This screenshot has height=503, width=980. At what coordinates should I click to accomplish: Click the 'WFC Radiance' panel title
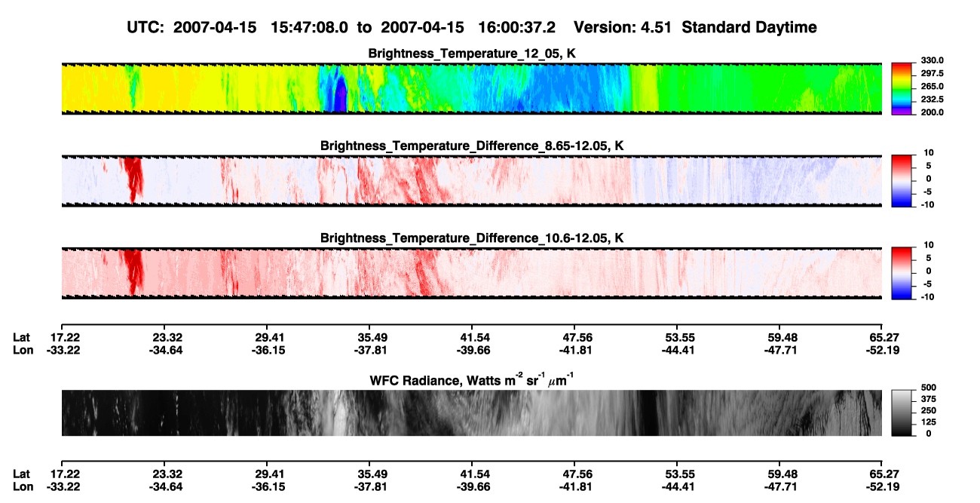[x=472, y=379]
